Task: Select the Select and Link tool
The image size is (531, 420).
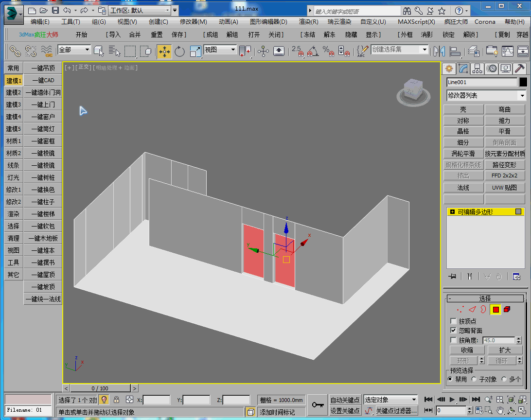Action: click(x=15, y=52)
